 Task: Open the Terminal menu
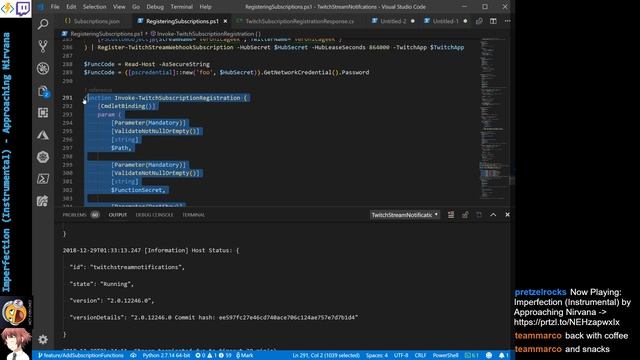182,7
